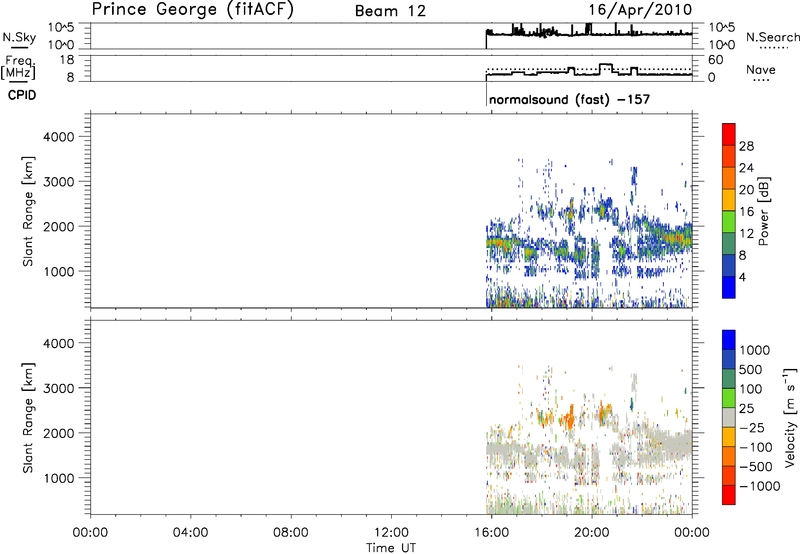The width and height of the screenshot is (800, 554).
Task: Click the "20" tick on the Power colorbar
Action: click(746, 190)
